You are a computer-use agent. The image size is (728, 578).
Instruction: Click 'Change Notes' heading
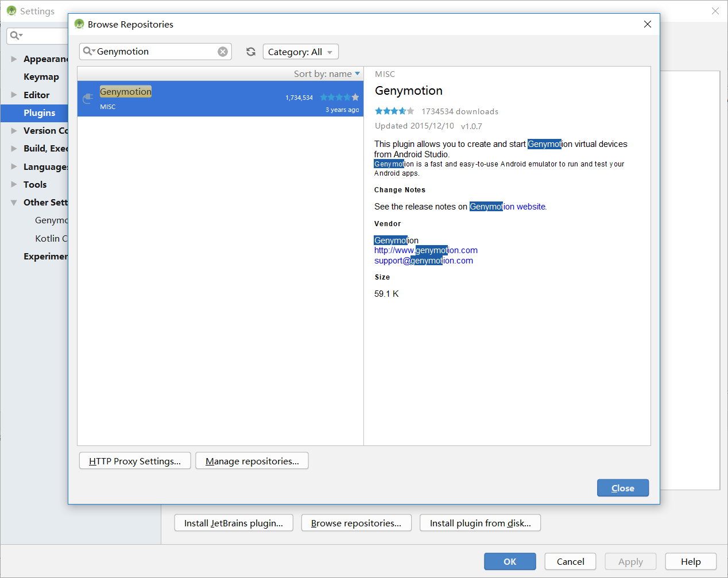click(400, 190)
